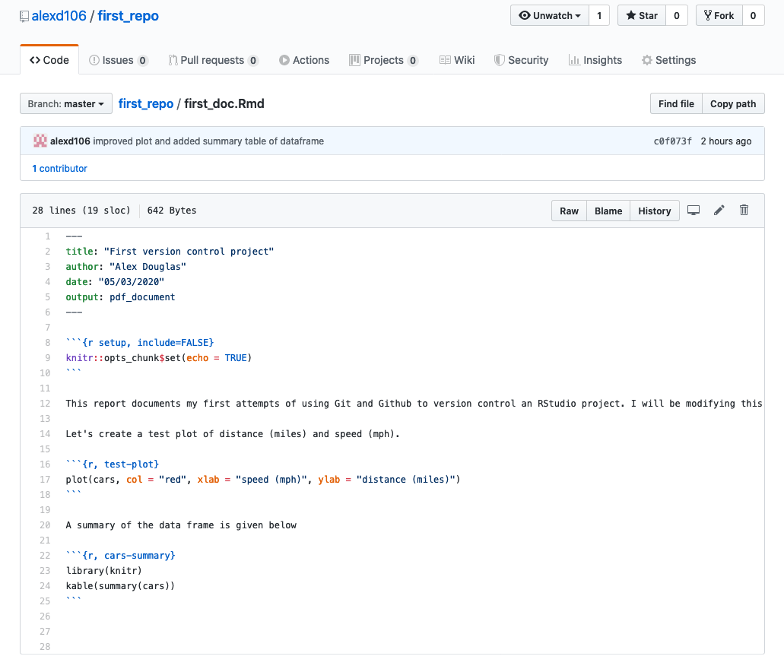
Task: Click the trash delete file icon
Action: point(744,211)
